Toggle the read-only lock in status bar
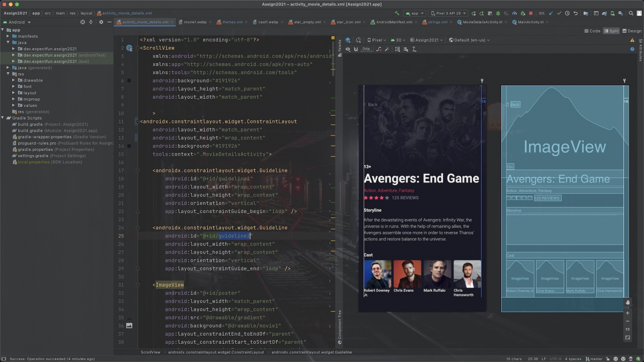The width and height of the screenshot is (644, 362). pyautogui.click(x=608, y=359)
